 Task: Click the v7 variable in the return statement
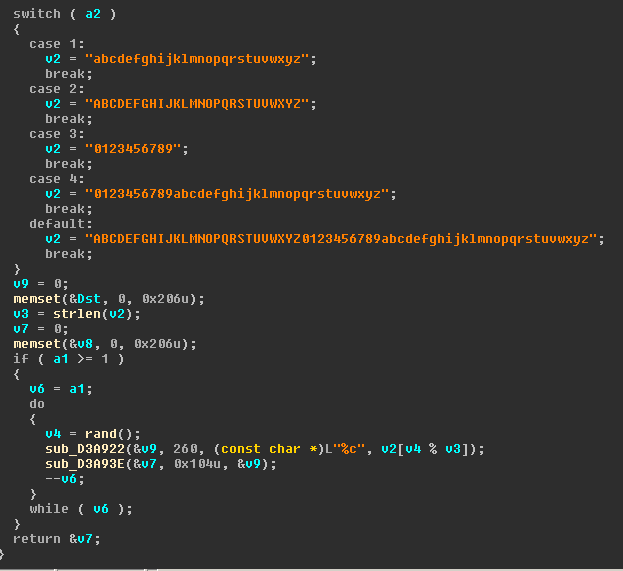(x=85, y=539)
